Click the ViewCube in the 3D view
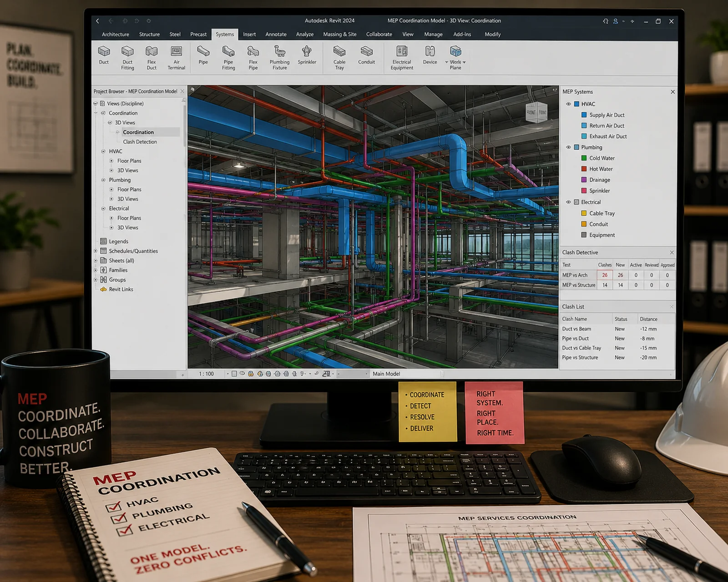This screenshot has width=728, height=582. point(536,112)
